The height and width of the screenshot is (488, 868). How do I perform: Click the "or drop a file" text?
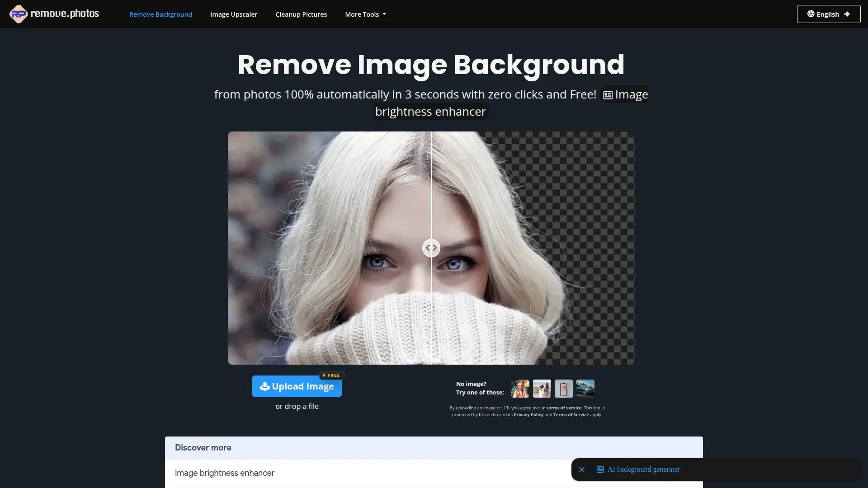point(297,406)
